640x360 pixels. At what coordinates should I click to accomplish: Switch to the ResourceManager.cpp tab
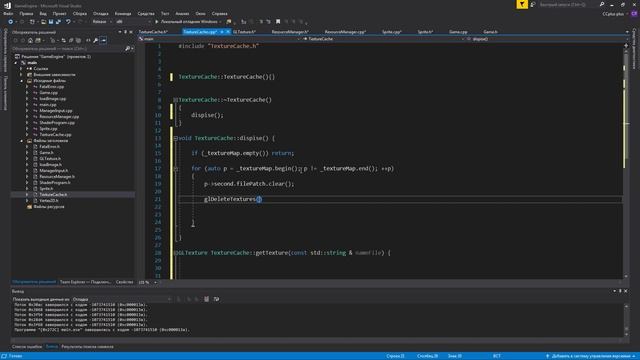[x=345, y=32]
